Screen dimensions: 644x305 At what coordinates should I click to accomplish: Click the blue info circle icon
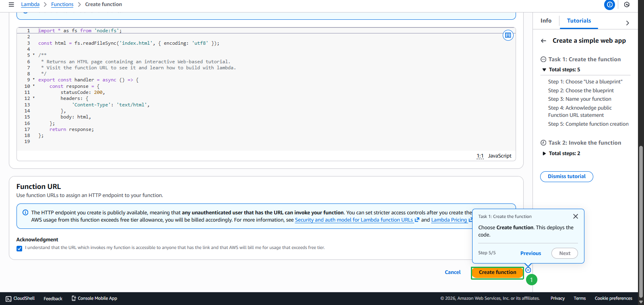609,5
